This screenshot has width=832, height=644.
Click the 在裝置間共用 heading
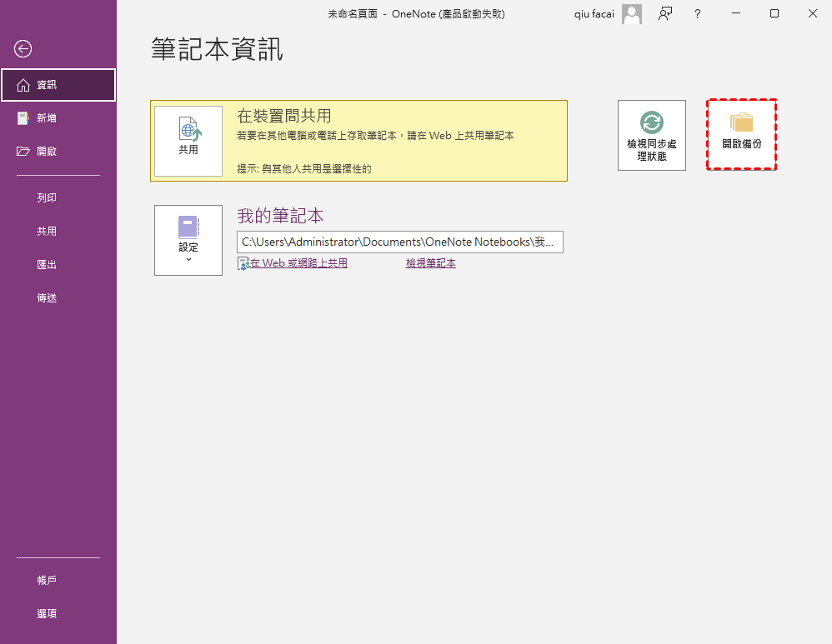pos(284,116)
